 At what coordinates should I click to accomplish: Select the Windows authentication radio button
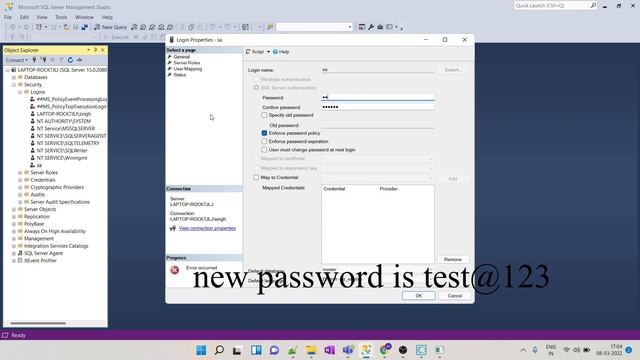click(x=256, y=79)
